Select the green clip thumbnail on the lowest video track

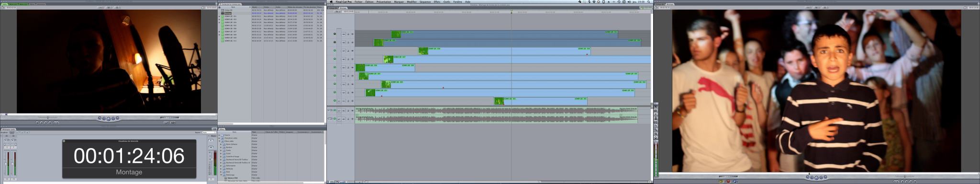pyautogui.click(x=499, y=101)
